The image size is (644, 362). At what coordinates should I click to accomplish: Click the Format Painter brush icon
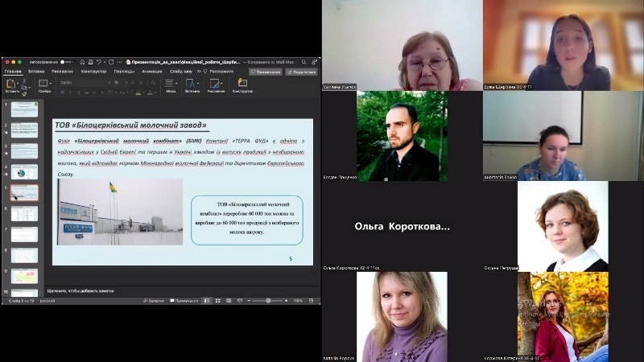[24, 93]
